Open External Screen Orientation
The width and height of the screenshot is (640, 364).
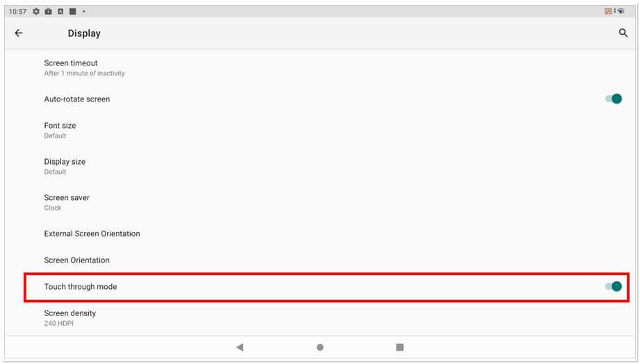320,233
